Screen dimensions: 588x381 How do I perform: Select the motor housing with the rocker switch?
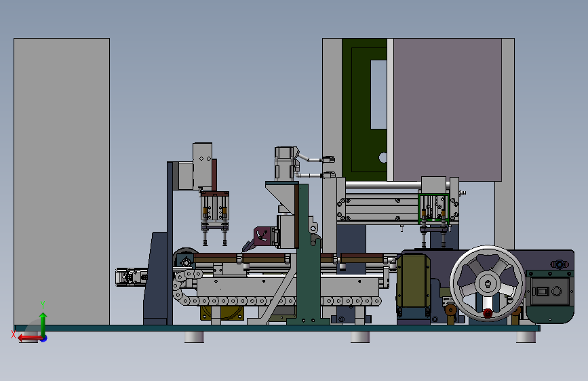pos(550,296)
